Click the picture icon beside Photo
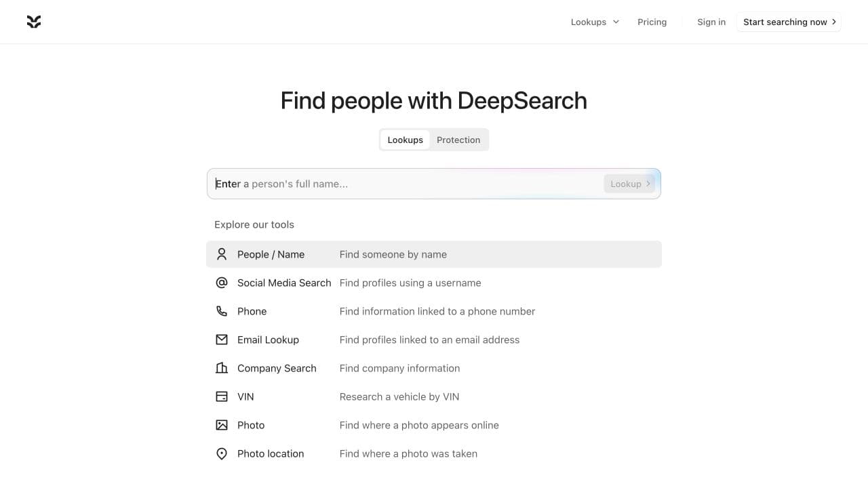 click(222, 425)
